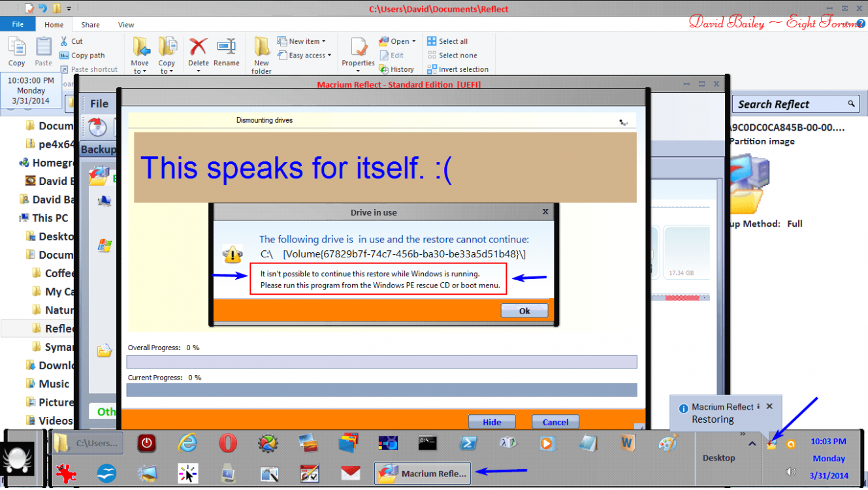Click the Overall Progress bar

pos(381,362)
